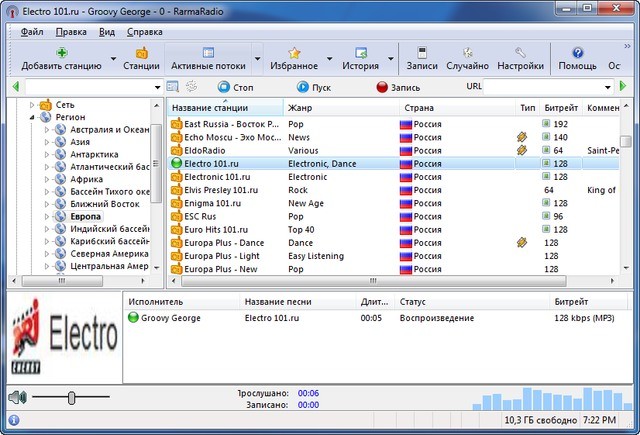This screenshot has width=640, height=435.
Task: Click the Избранное favorites star icon
Action: pos(294,53)
